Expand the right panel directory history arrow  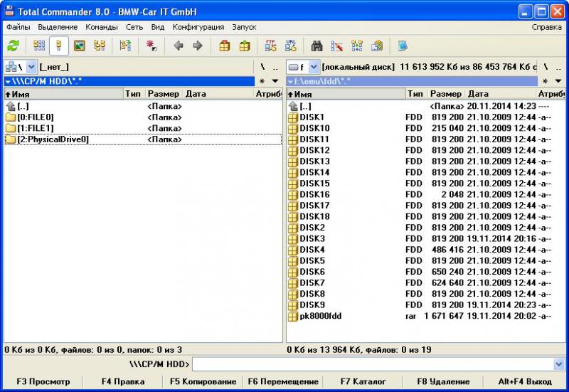pos(558,81)
